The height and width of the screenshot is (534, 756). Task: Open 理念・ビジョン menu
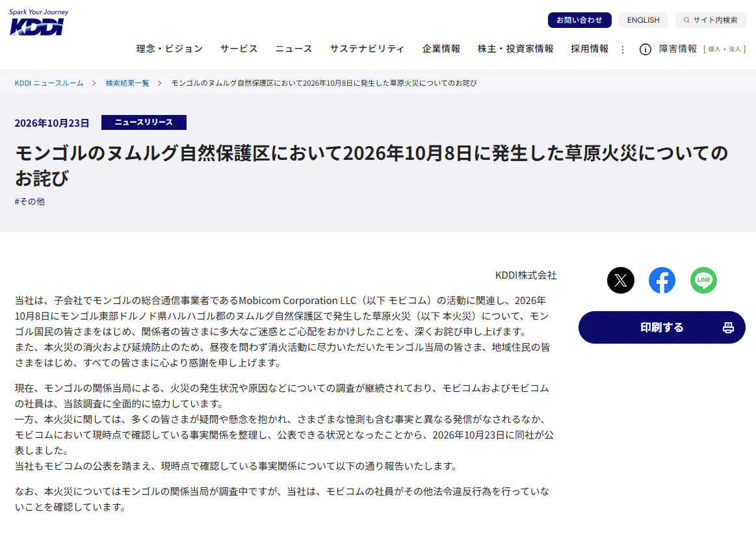169,49
